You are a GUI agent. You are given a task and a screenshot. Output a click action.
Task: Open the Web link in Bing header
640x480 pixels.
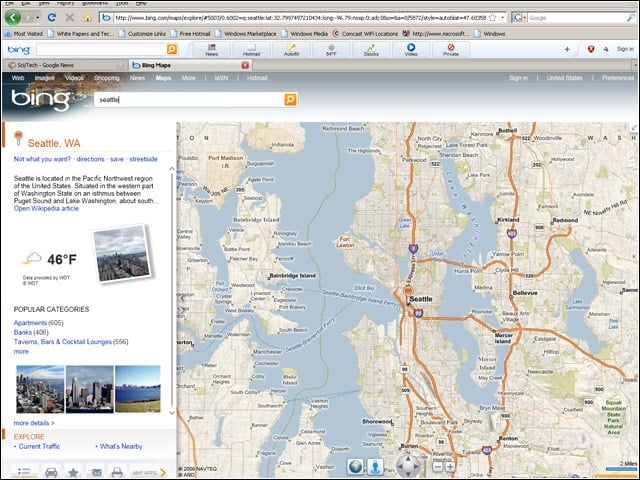coord(18,78)
